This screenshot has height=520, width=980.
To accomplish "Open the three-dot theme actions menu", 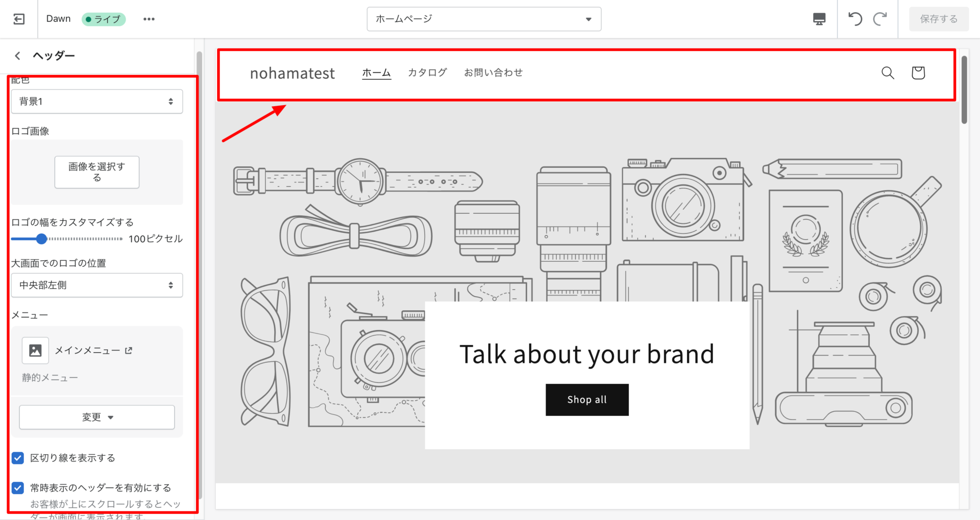I will [149, 19].
